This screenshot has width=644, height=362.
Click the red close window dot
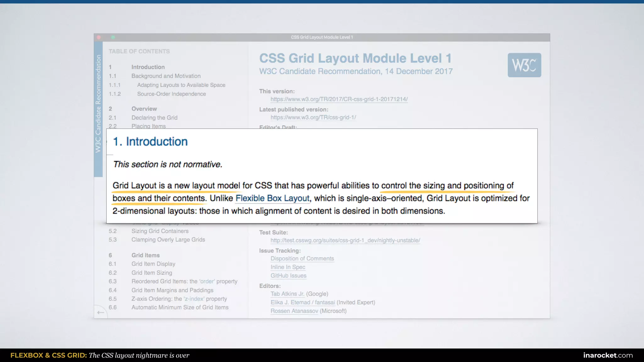[99, 37]
